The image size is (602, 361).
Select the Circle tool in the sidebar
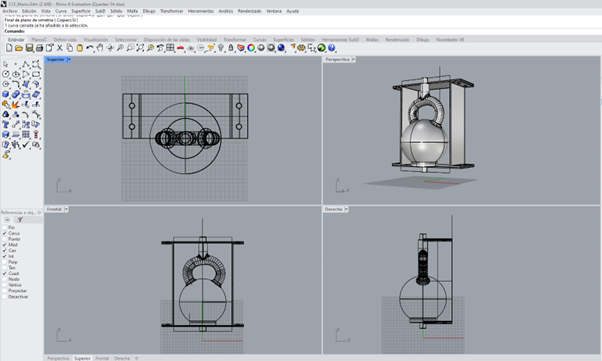pos(6,74)
